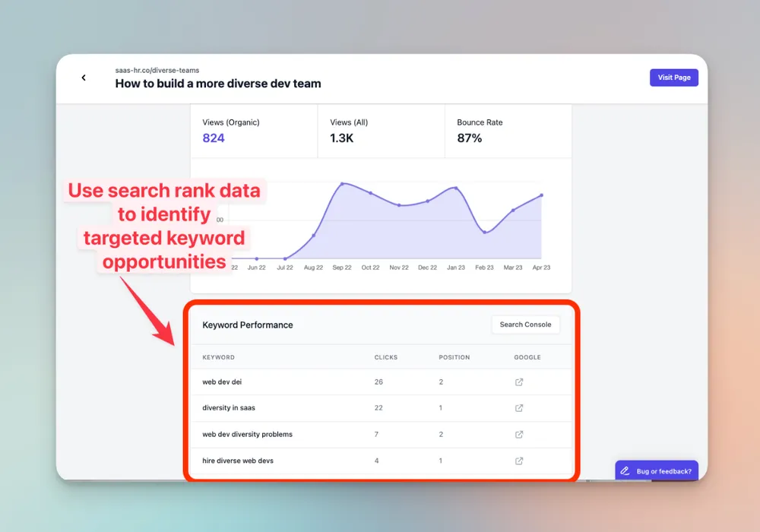Click the saas-hr.co/diverse-teams URL text
760x532 pixels.
[x=157, y=71]
